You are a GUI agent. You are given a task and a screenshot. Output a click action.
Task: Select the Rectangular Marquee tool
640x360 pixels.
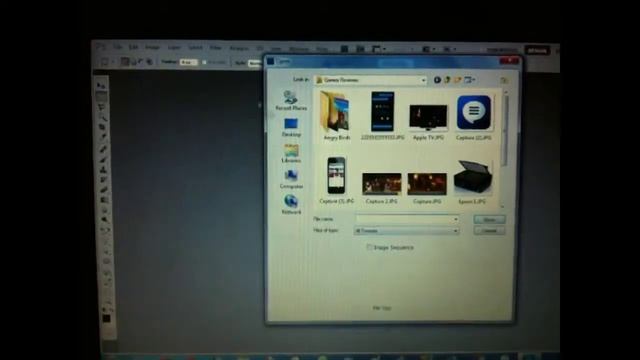[101, 97]
